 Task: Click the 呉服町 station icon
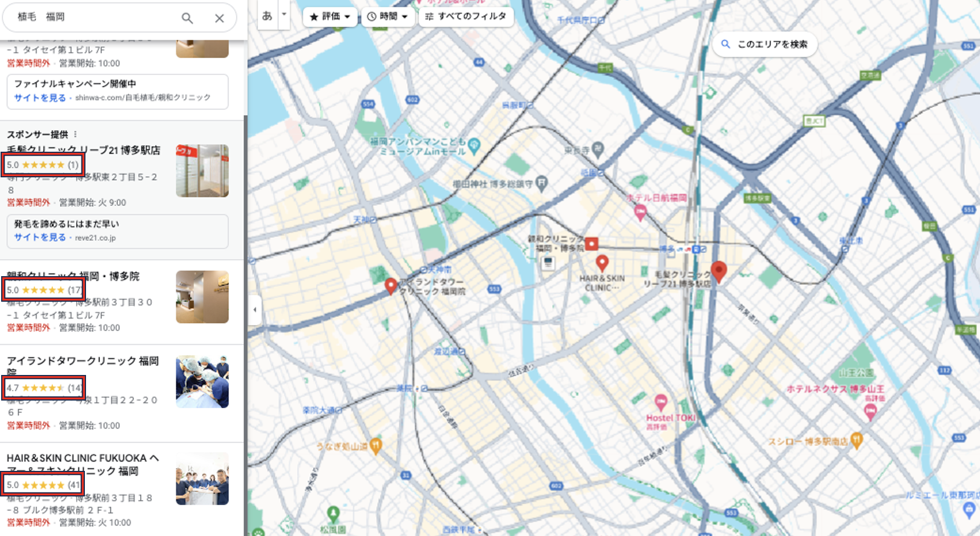point(530,105)
